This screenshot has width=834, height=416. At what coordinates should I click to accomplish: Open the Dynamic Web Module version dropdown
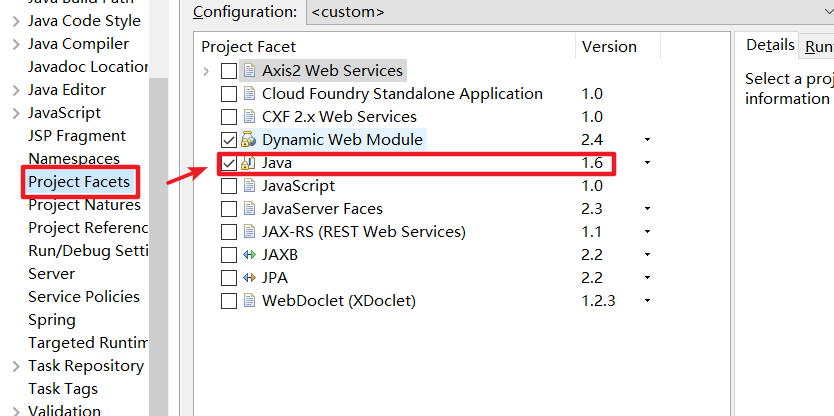tap(647, 140)
